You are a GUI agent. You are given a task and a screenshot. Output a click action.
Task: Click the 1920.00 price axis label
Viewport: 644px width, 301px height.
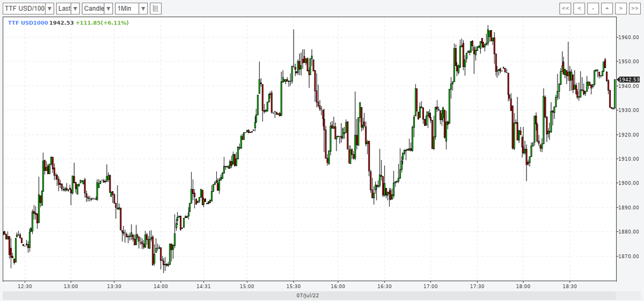630,135
